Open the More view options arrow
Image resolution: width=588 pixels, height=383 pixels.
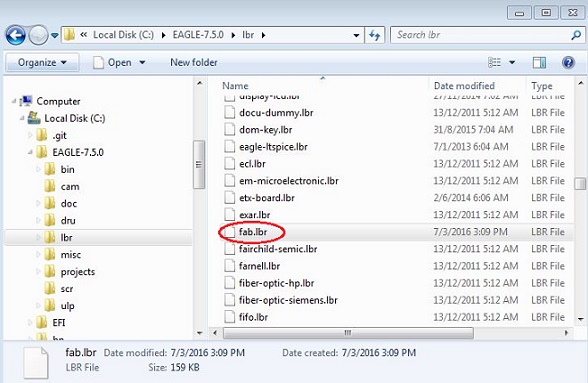[512, 62]
